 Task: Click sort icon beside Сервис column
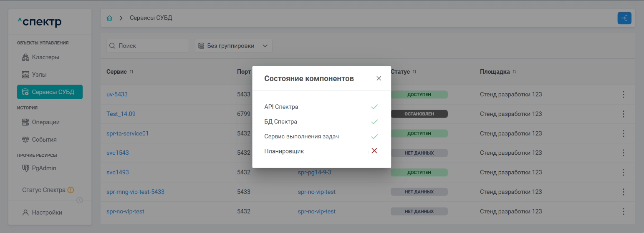[x=132, y=72]
